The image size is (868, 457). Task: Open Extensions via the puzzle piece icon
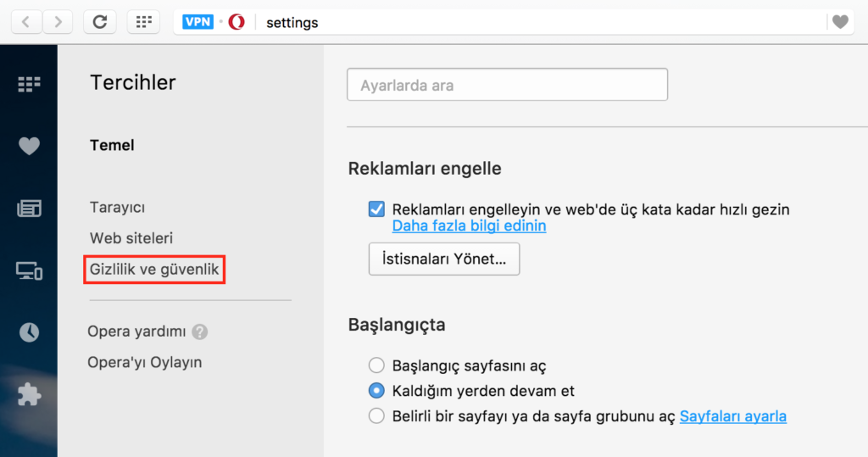point(29,394)
